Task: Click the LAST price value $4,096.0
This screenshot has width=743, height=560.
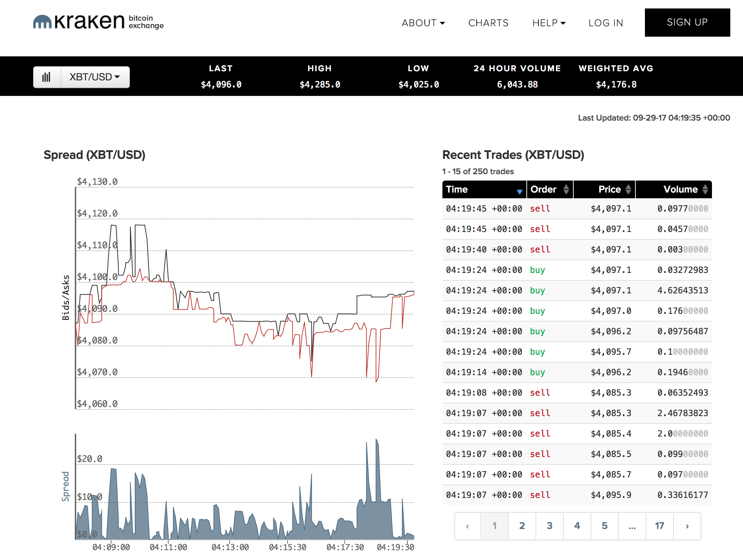Action: tap(221, 85)
